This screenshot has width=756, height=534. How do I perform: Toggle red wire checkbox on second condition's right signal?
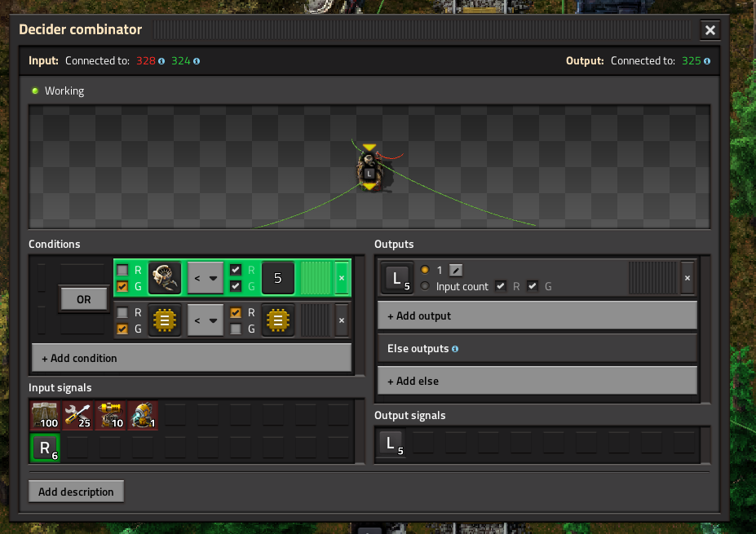(x=236, y=312)
